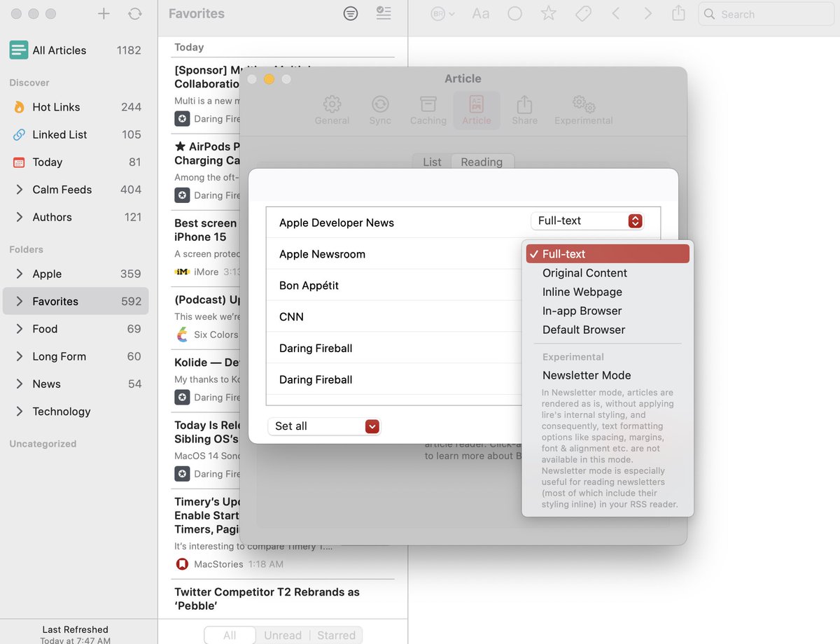
Task: Expand the News folder
Action: (19, 384)
